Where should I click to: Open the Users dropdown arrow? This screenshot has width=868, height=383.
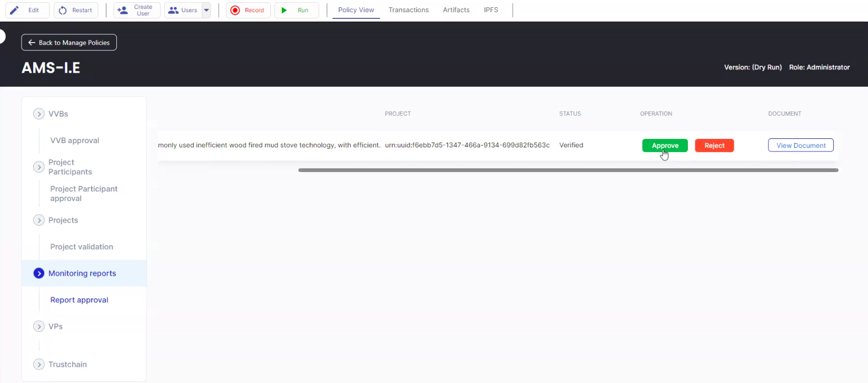tap(206, 10)
